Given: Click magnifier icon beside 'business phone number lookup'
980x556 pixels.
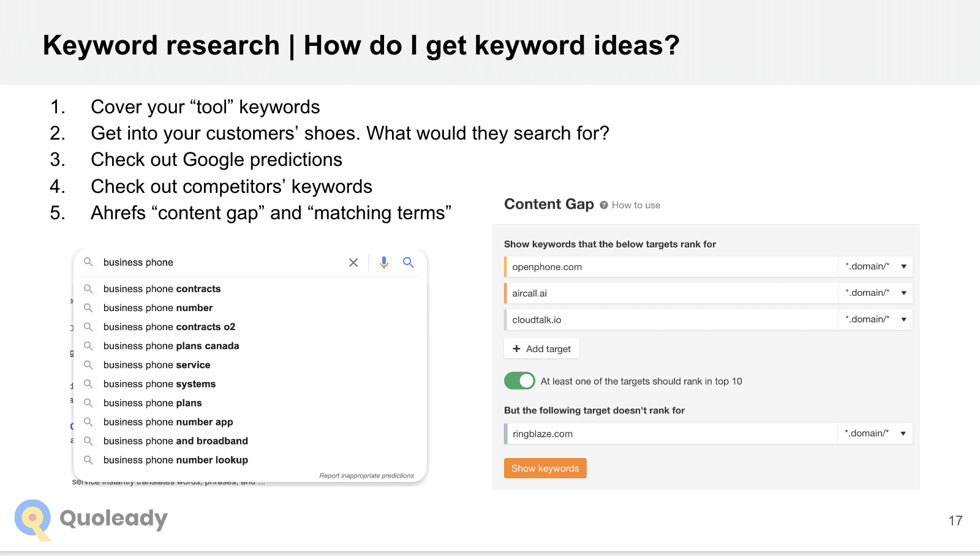Looking at the screenshot, I should click(88, 460).
